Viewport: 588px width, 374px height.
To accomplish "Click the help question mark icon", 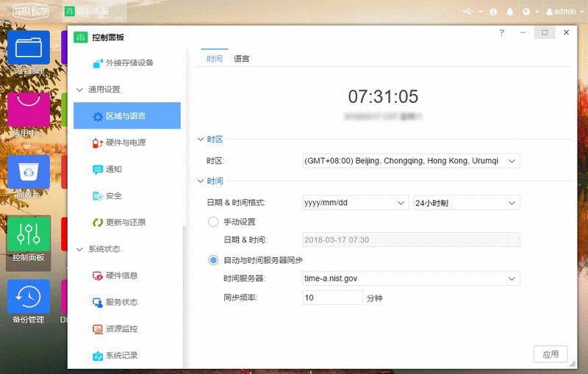I will pyautogui.click(x=502, y=32).
